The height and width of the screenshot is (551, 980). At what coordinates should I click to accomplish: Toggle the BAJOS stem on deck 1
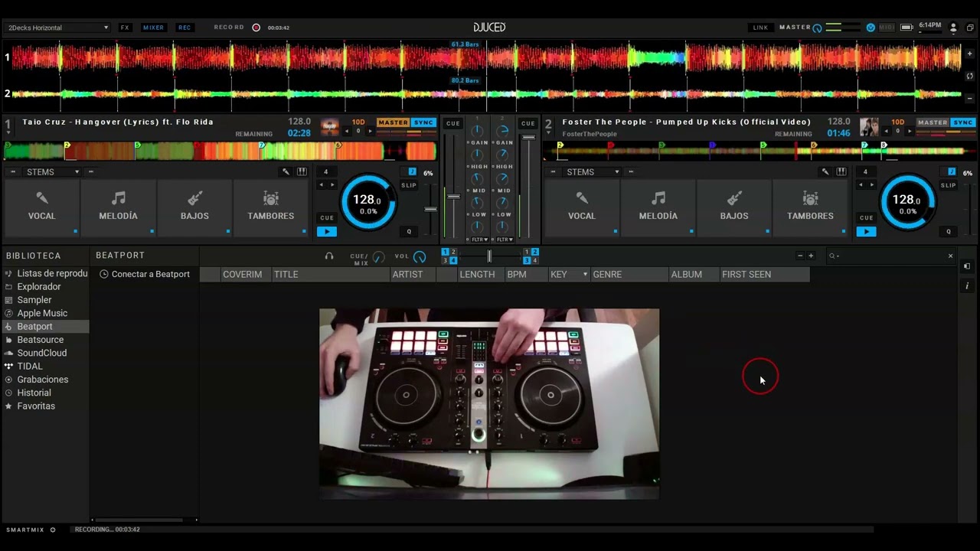pos(194,207)
